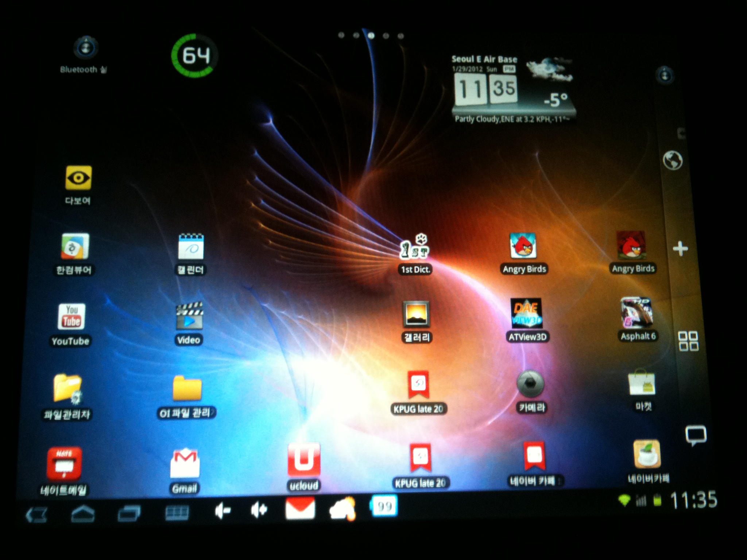Screen dimensions: 747x560
Task: Open the Angry Birds app with blue background
Action: coord(523,245)
